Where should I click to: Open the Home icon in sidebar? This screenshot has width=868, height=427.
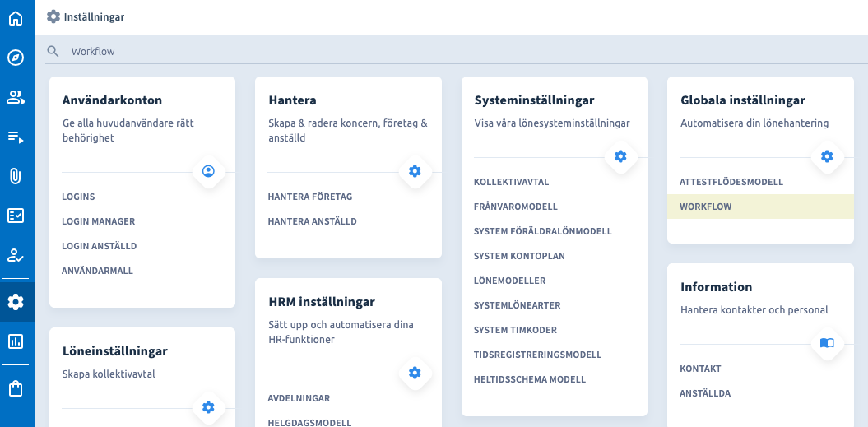[x=16, y=17]
